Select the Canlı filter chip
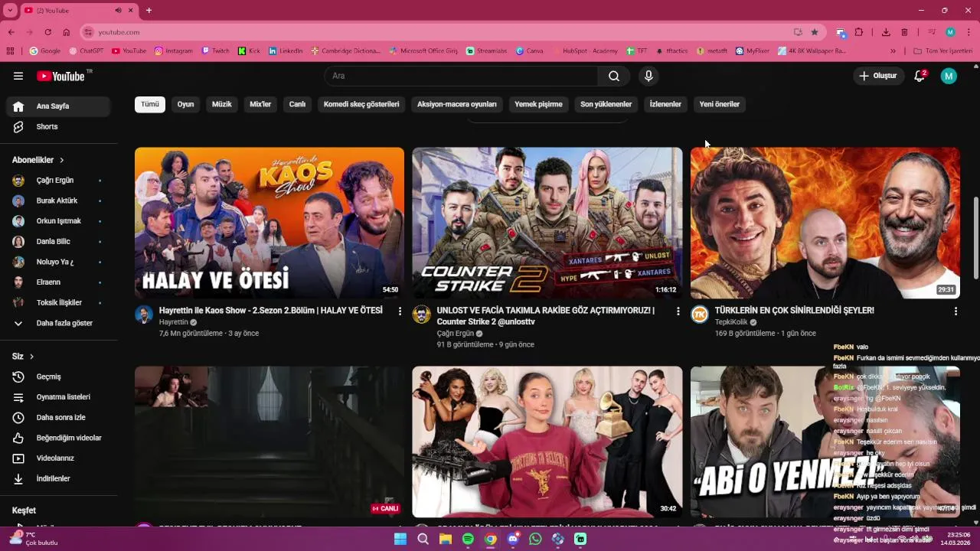The width and height of the screenshot is (980, 551). point(297,104)
